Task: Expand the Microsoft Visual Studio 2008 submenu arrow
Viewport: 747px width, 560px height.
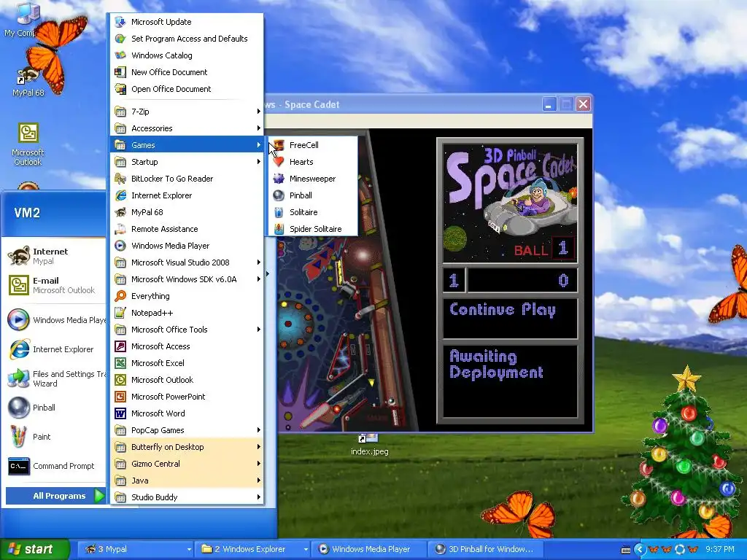Action: pyautogui.click(x=259, y=262)
